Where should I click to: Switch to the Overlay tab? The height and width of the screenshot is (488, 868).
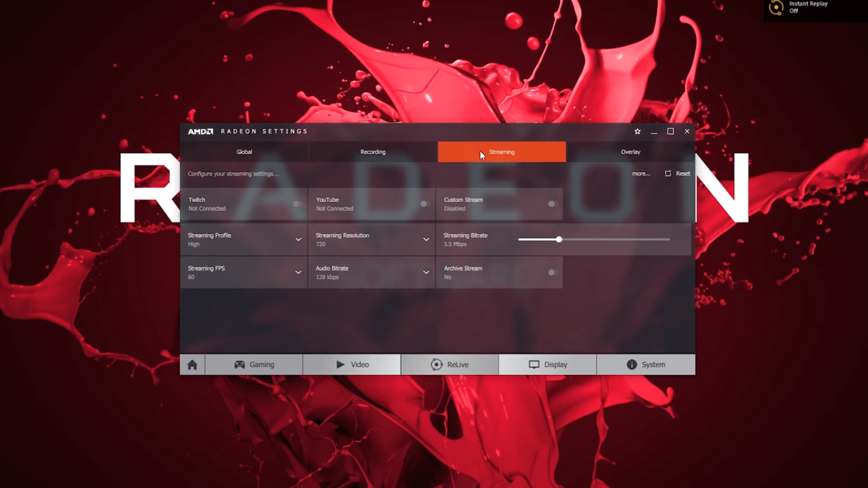631,152
